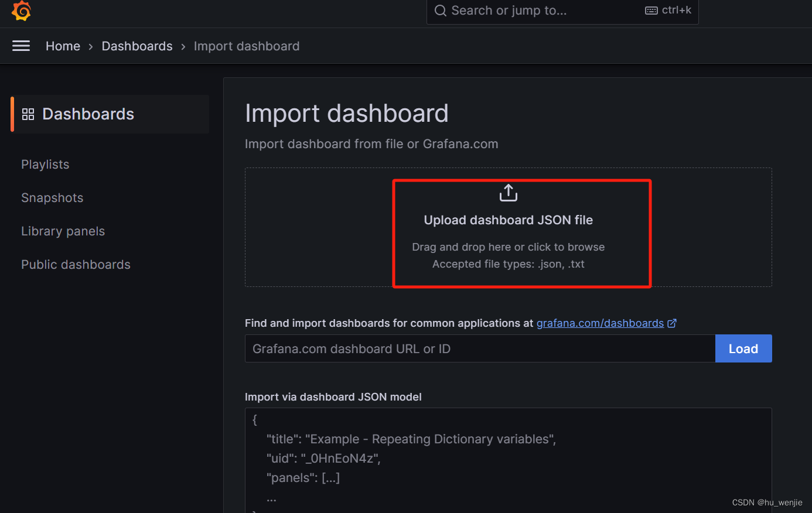This screenshot has width=812, height=513.
Task: Click the Dashboards grid icon in sidebar
Action: (28, 114)
